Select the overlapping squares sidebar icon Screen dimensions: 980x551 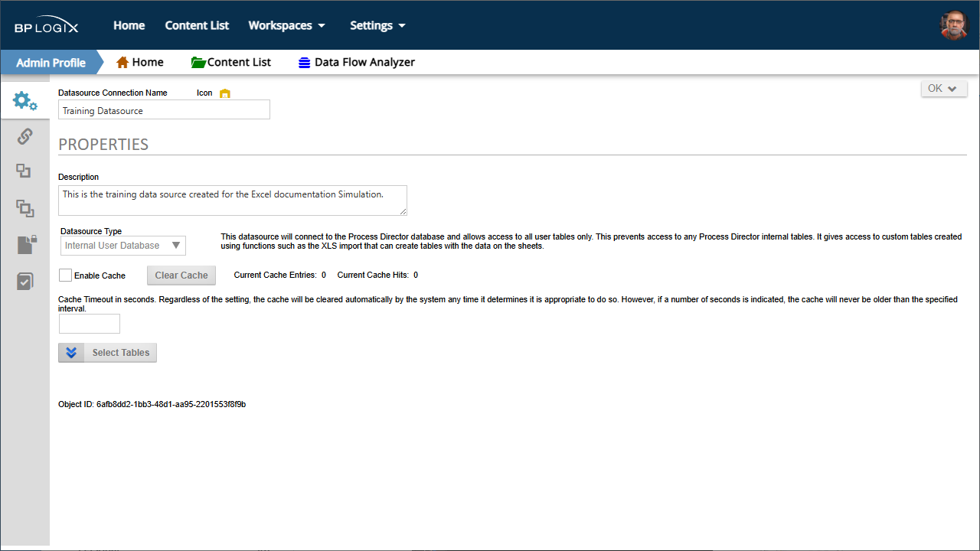24,208
